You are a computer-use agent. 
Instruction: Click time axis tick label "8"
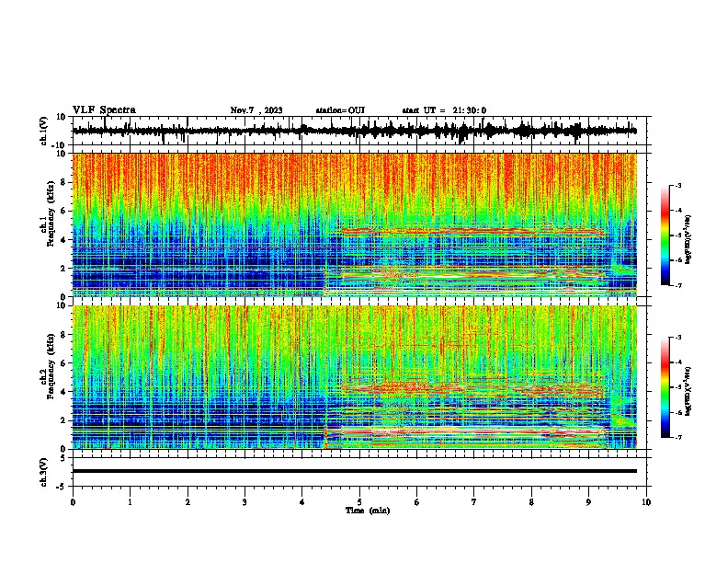531,502
